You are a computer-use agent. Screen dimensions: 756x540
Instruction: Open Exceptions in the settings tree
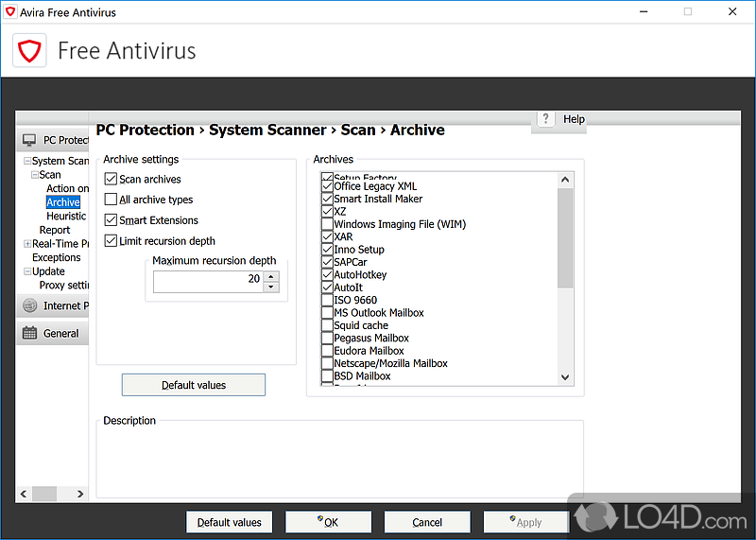coord(57,257)
